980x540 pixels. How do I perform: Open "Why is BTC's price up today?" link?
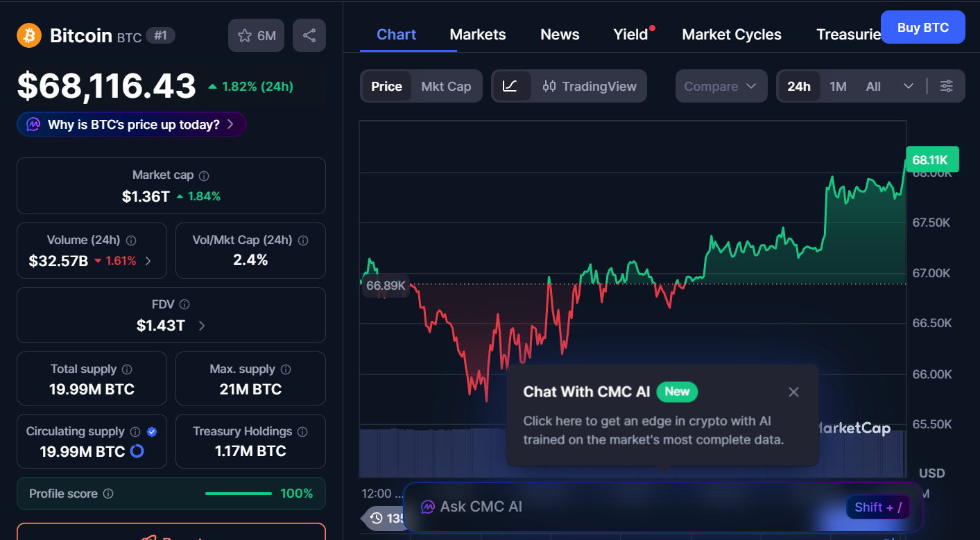pyautogui.click(x=132, y=125)
